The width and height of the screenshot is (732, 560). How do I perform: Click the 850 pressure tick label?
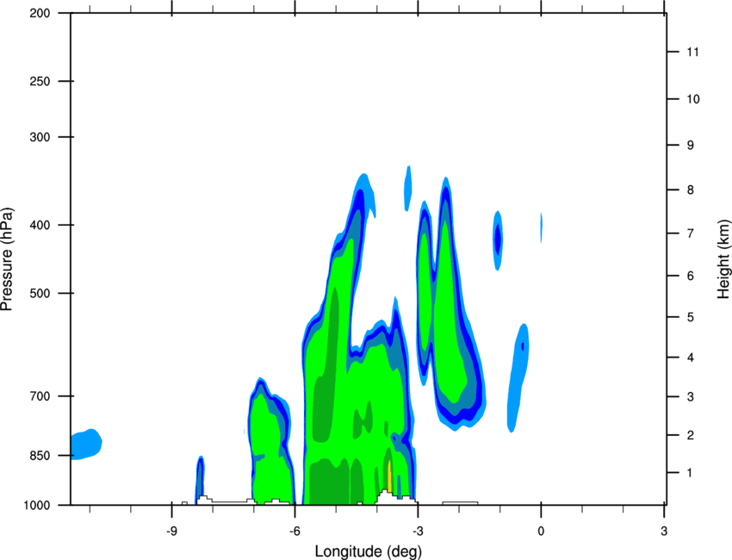[x=40, y=456]
